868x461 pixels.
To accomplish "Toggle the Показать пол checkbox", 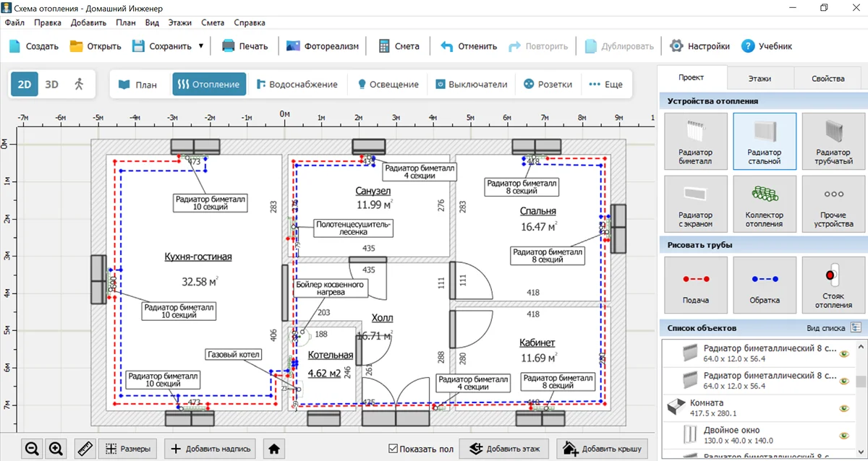I will click(393, 449).
